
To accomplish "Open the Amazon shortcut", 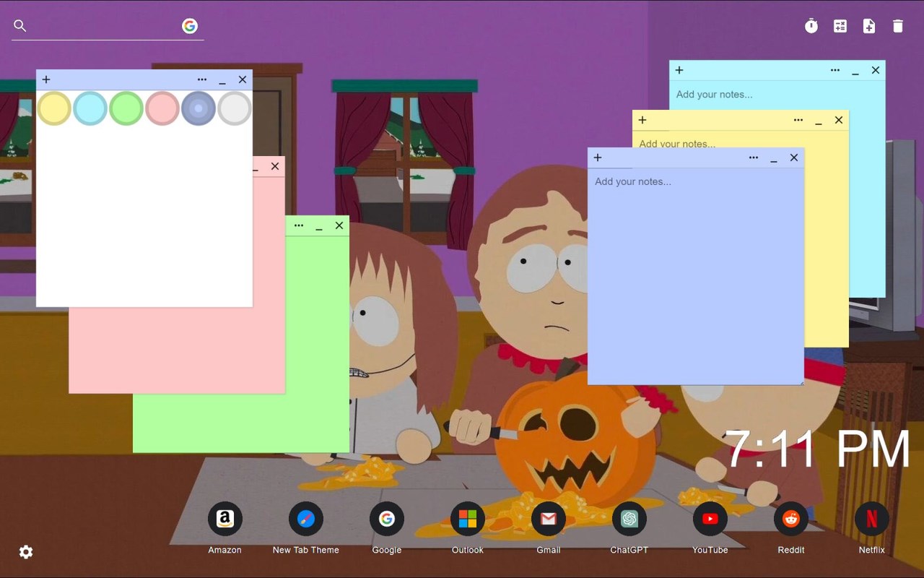I will pyautogui.click(x=225, y=519).
